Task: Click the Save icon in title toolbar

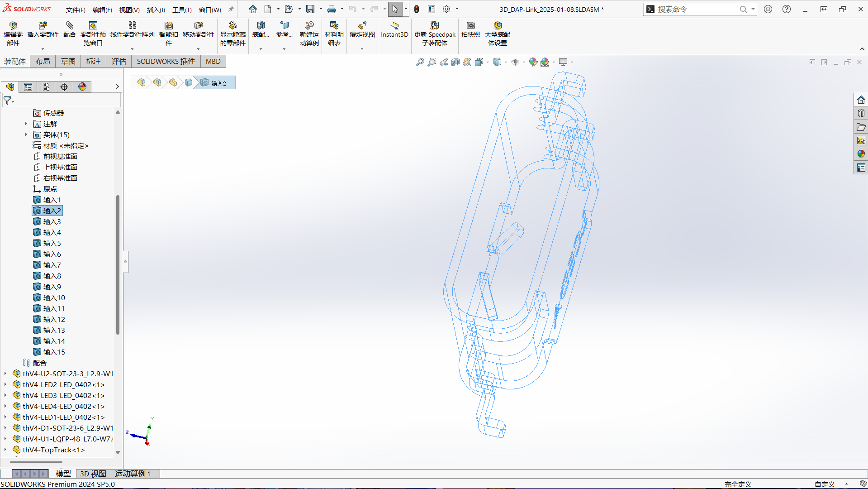Action: tap(310, 9)
